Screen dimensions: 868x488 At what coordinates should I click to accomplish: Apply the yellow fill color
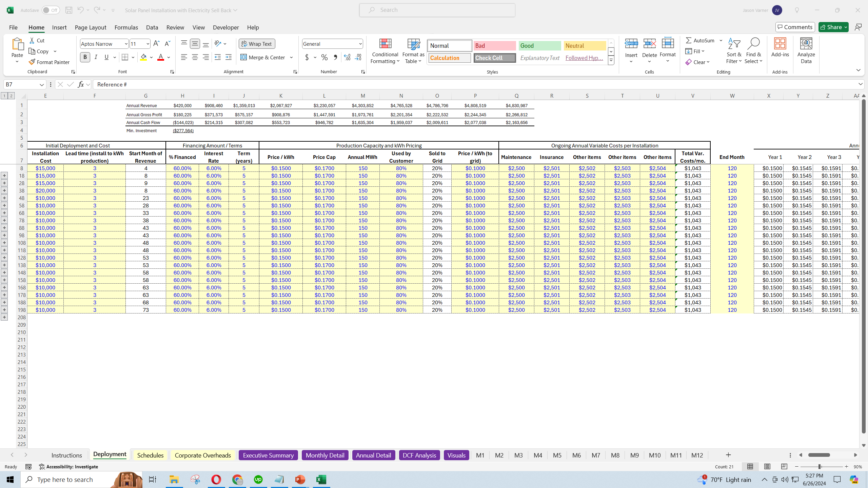click(143, 57)
